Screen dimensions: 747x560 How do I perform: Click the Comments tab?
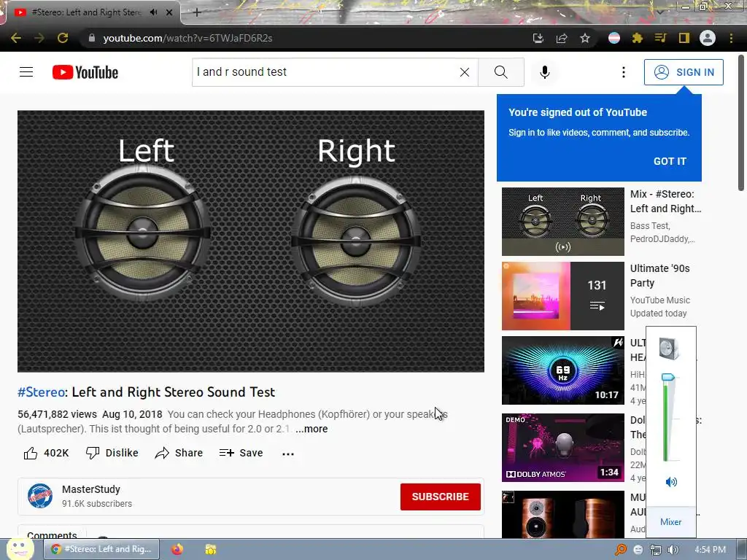click(52, 535)
